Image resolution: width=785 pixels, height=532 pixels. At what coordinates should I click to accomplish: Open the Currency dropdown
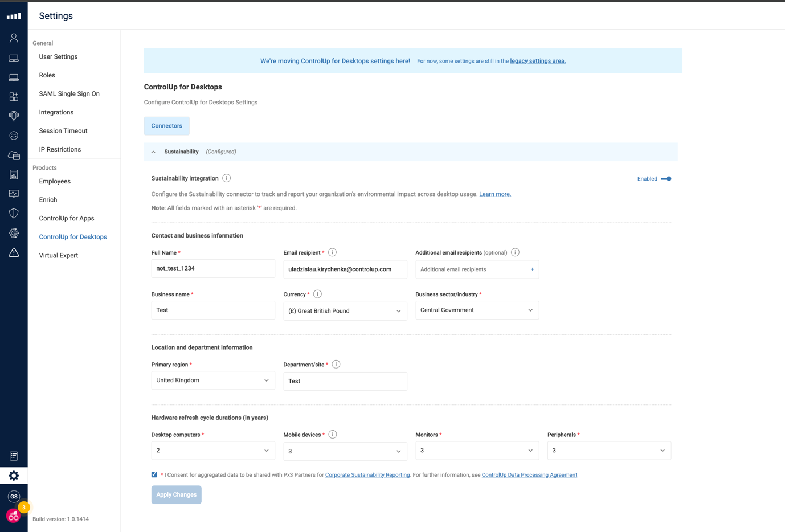coord(345,311)
